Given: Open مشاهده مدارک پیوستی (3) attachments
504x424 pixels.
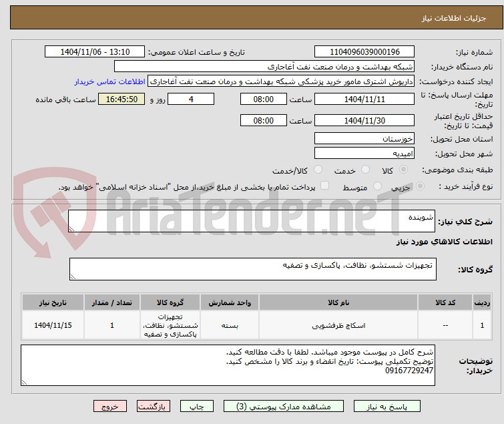Looking at the screenshot, I should [284, 407].
